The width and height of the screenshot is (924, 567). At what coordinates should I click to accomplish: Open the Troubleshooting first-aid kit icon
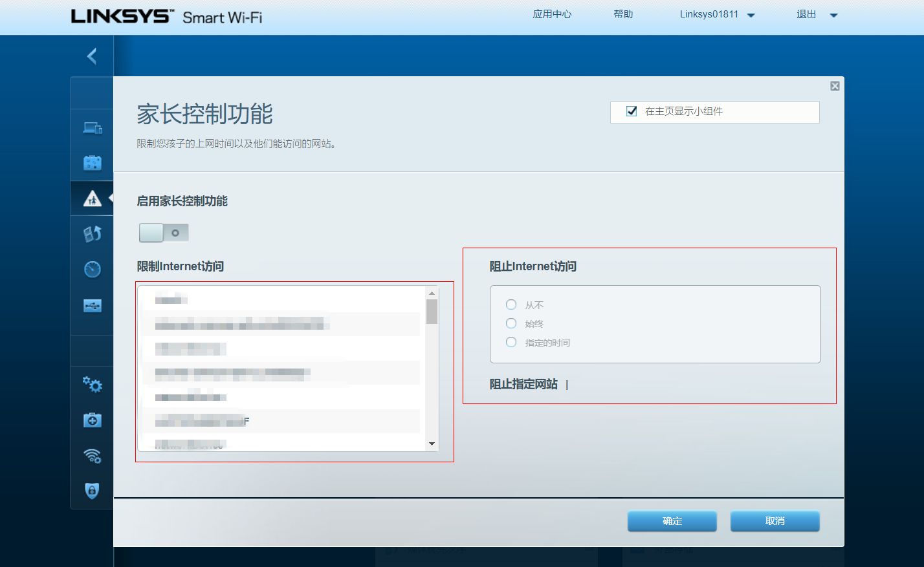[x=93, y=420]
